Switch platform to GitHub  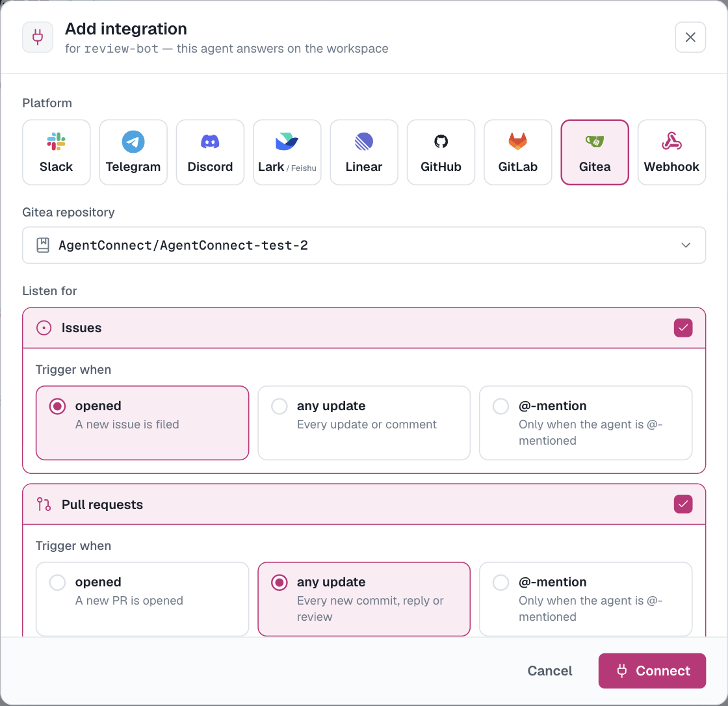tap(441, 152)
